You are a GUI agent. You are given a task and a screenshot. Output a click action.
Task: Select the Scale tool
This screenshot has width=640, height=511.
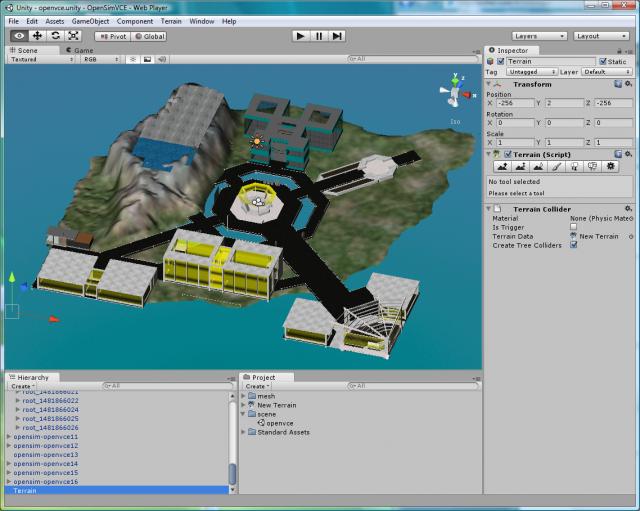click(73, 36)
